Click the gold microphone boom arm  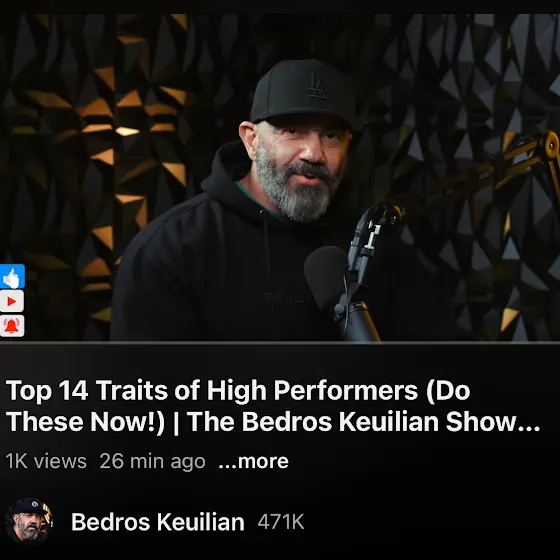(x=500, y=168)
